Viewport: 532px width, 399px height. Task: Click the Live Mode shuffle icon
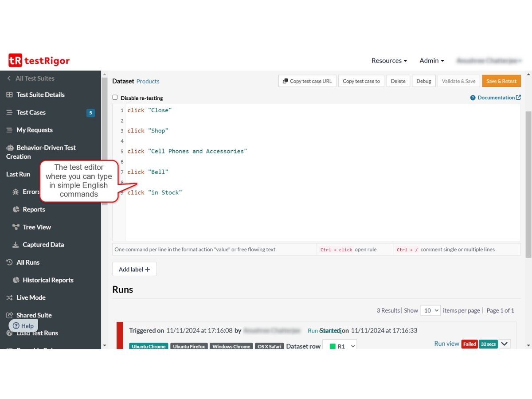(x=9, y=298)
